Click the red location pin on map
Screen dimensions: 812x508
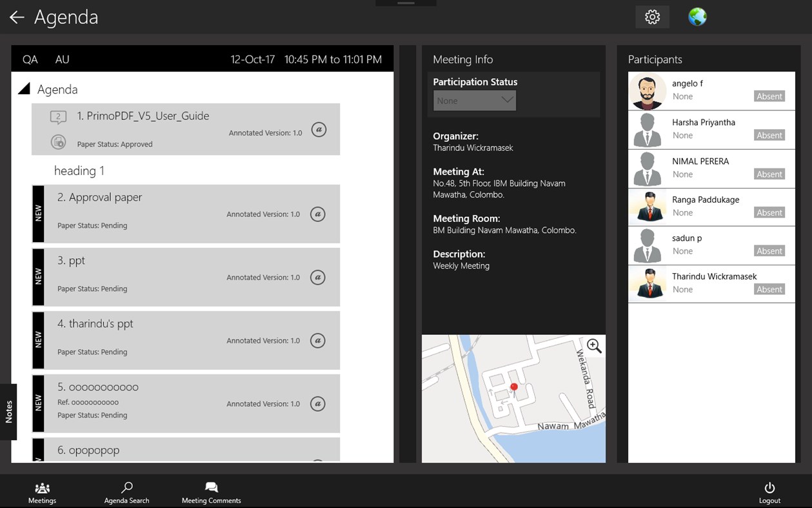pos(513,388)
